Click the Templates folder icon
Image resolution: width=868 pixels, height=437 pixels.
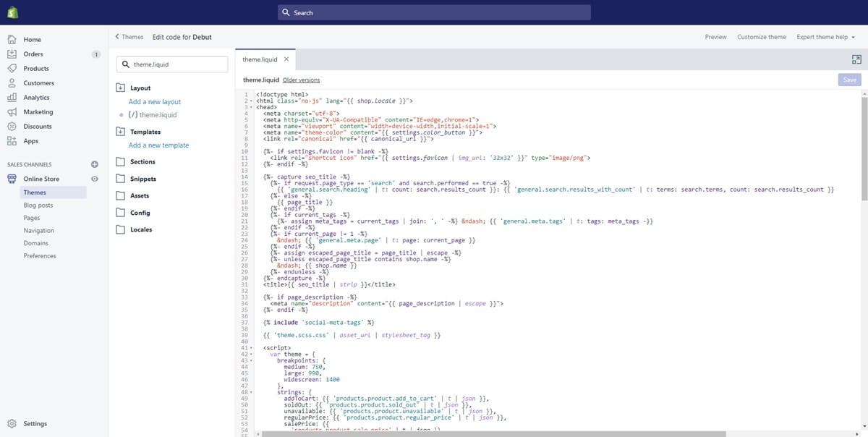(121, 132)
